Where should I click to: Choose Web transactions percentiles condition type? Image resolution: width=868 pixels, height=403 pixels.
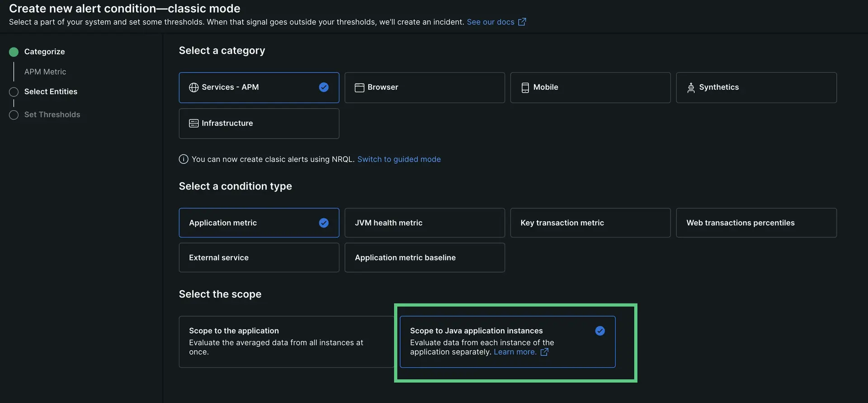coord(756,223)
